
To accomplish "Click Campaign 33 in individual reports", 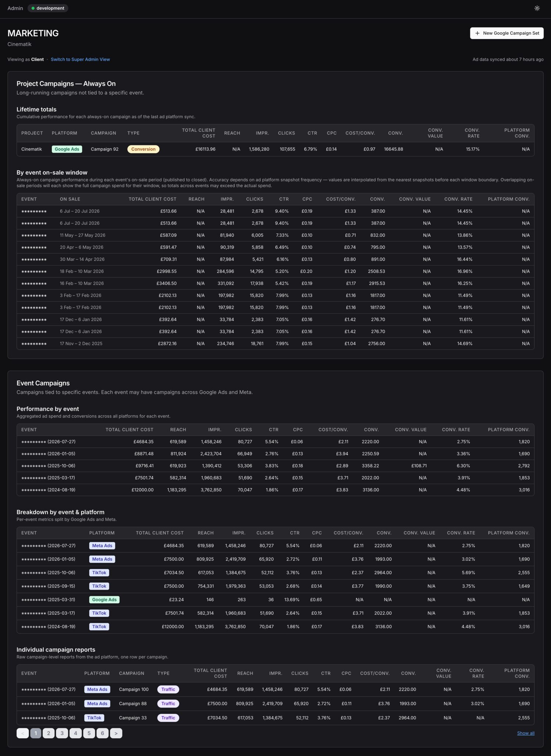I will click(x=133, y=717).
